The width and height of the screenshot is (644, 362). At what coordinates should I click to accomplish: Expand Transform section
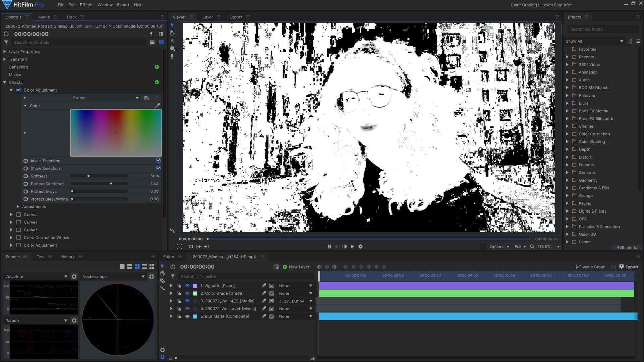coord(5,59)
